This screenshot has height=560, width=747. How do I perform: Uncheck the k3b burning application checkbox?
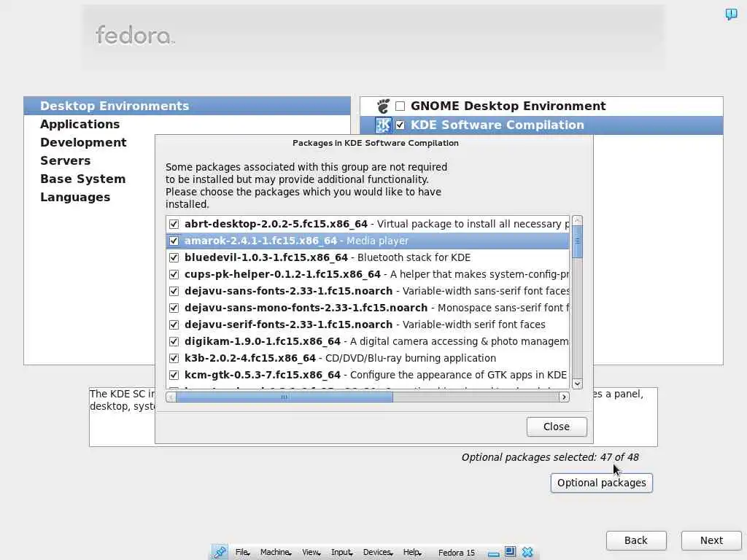174,358
